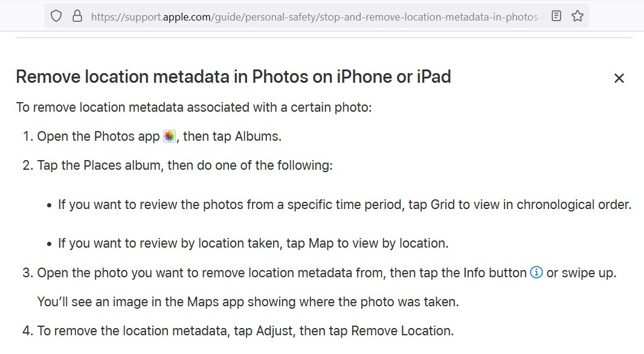Toggle reader view from the address bar
The image size is (644, 354).
[556, 16]
